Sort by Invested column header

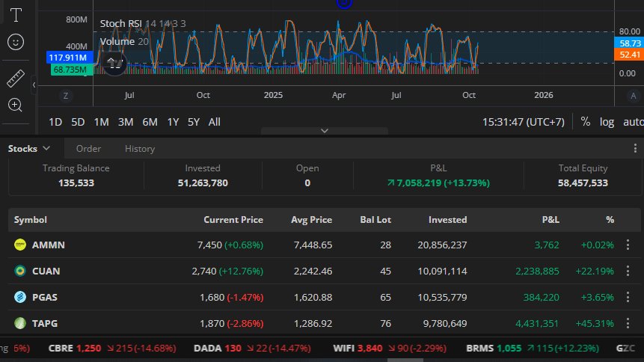coord(448,220)
